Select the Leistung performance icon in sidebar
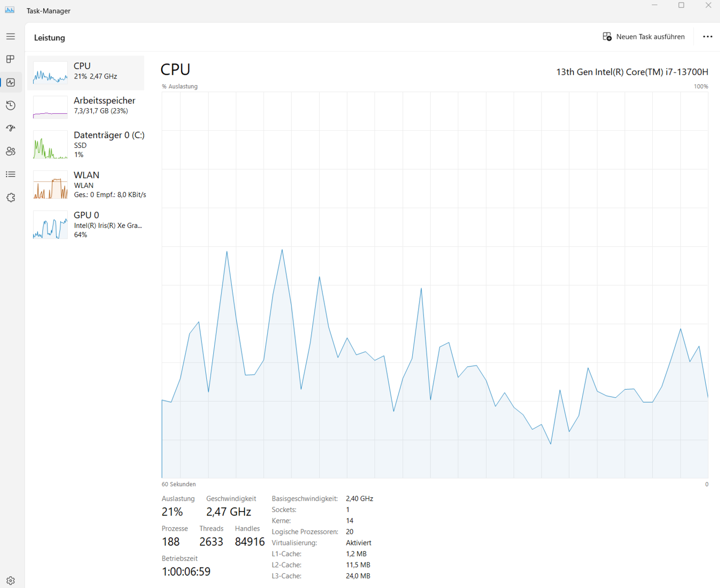720x588 pixels. point(11,82)
